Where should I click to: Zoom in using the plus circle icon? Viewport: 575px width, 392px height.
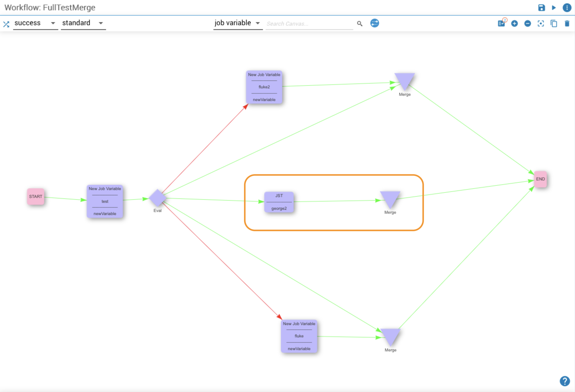(514, 23)
